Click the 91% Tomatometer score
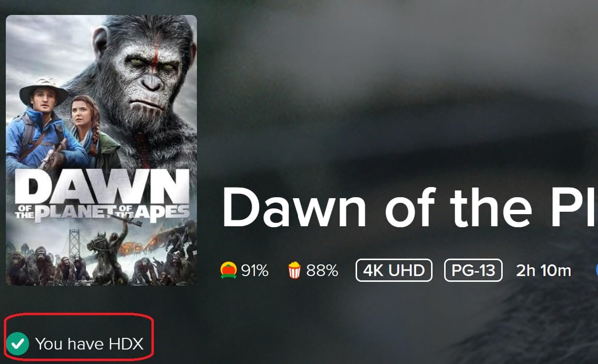The image size is (598, 364). (x=255, y=271)
